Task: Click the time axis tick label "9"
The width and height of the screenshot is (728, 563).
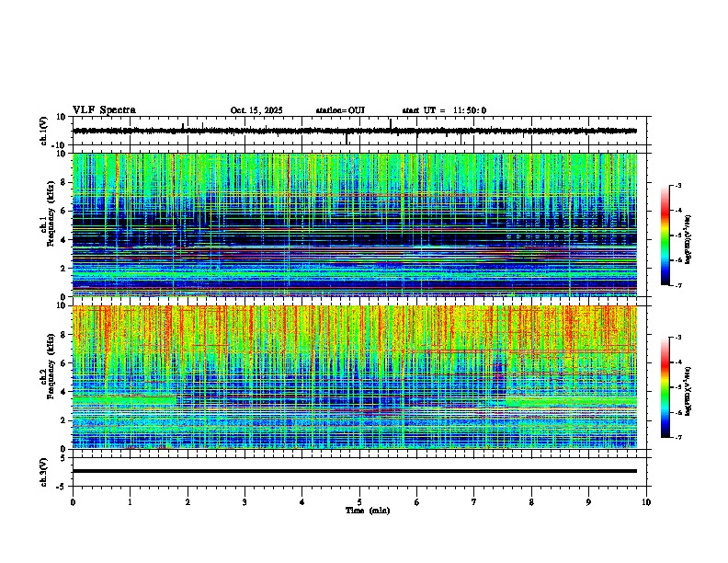Action: [588, 502]
